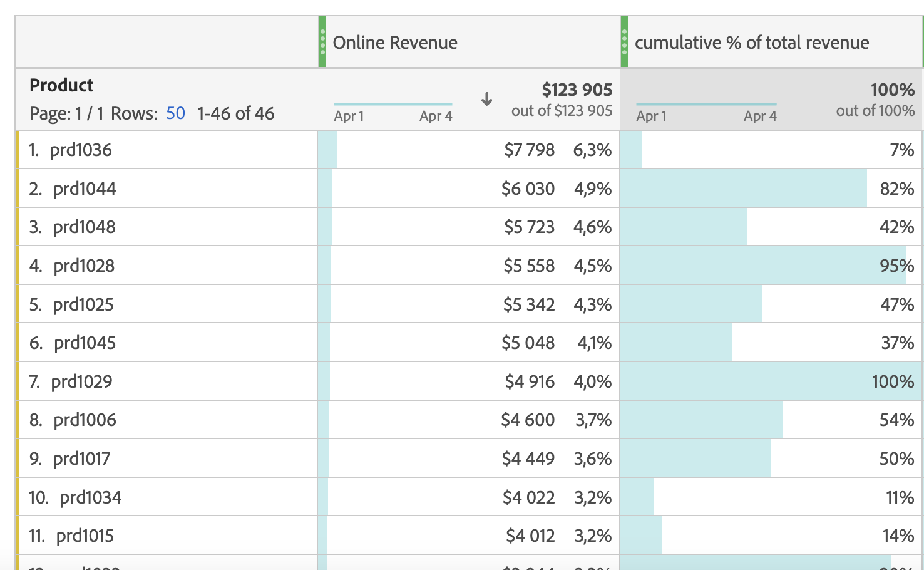
Task: Click the Product dimension header
Action: pos(61,85)
